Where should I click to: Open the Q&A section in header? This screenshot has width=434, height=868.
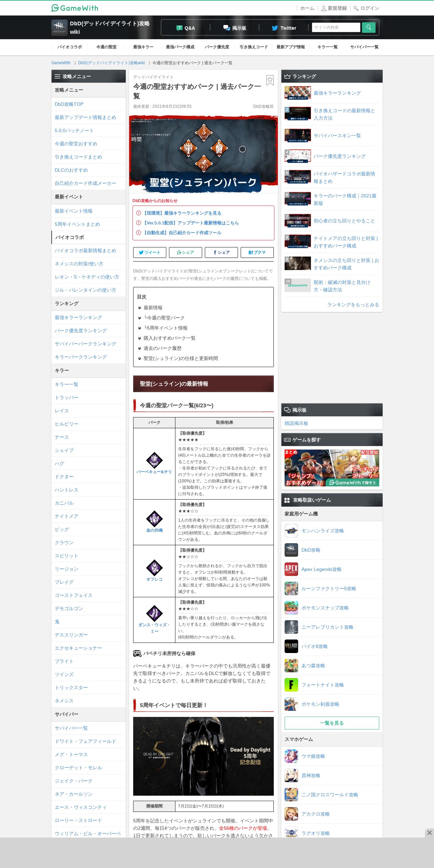tap(186, 28)
